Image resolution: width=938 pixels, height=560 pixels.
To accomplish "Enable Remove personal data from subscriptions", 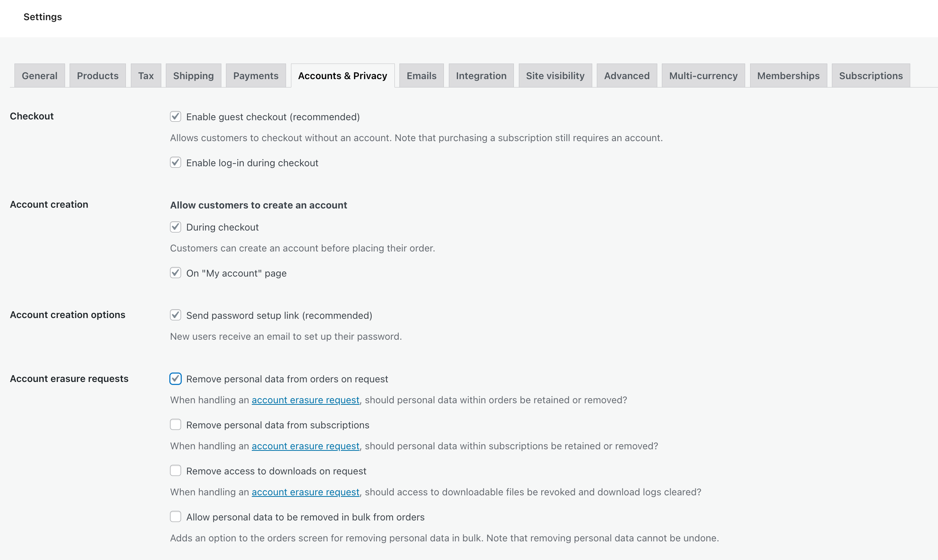I will (175, 425).
